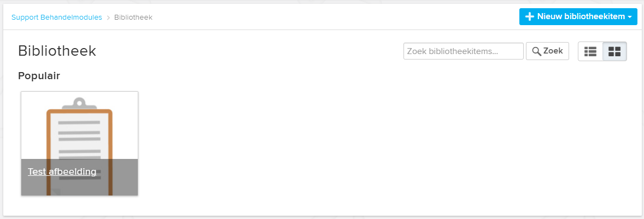Click the Zoek label text
644x219 pixels.
(553, 51)
